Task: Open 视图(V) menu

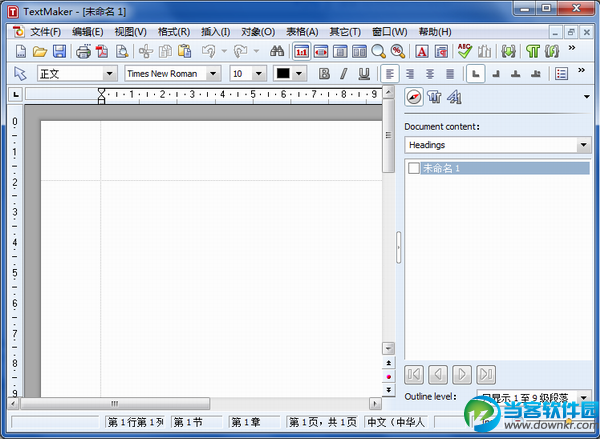Action: coord(130,32)
